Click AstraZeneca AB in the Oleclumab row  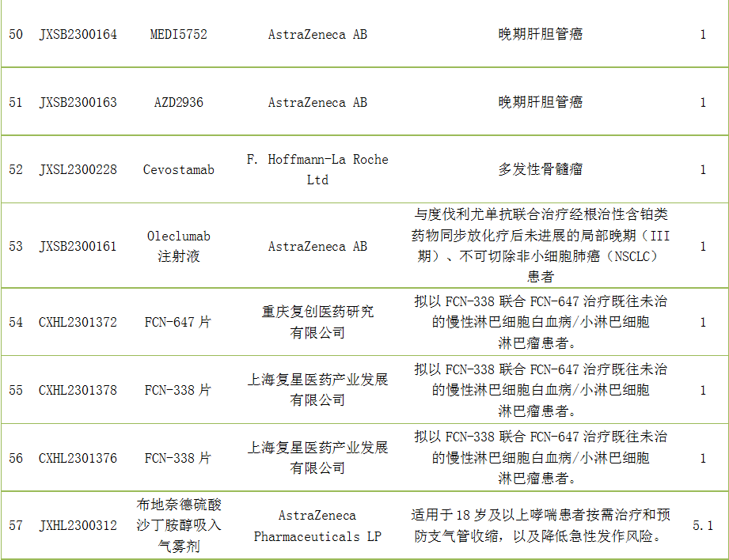coord(317,246)
